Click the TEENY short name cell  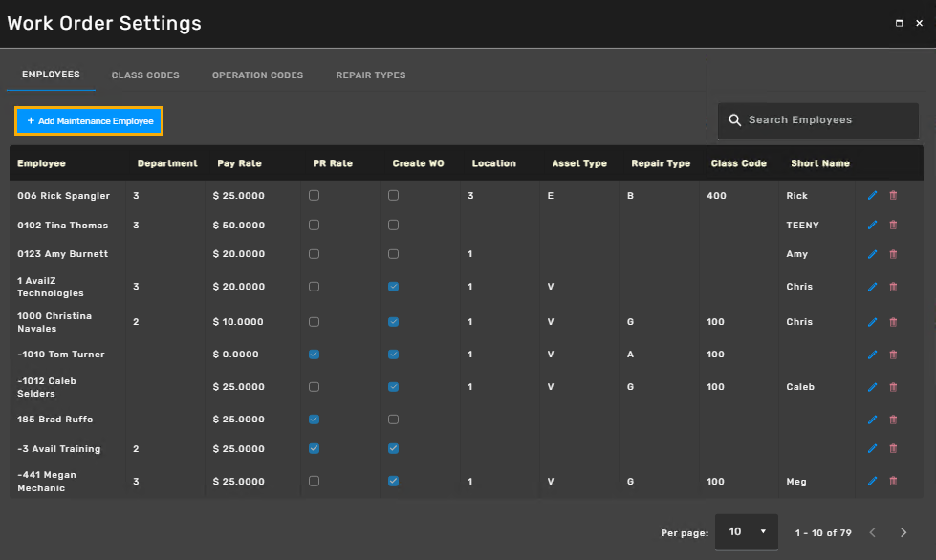[x=803, y=226]
